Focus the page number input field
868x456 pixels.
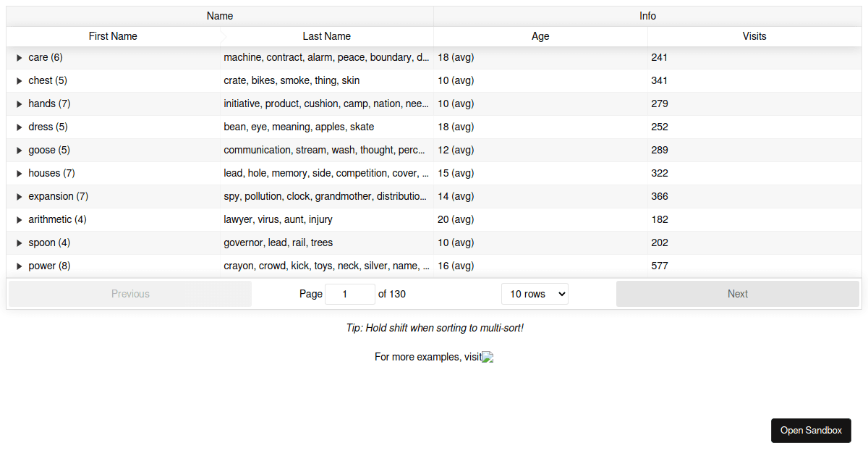[x=350, y=294]
